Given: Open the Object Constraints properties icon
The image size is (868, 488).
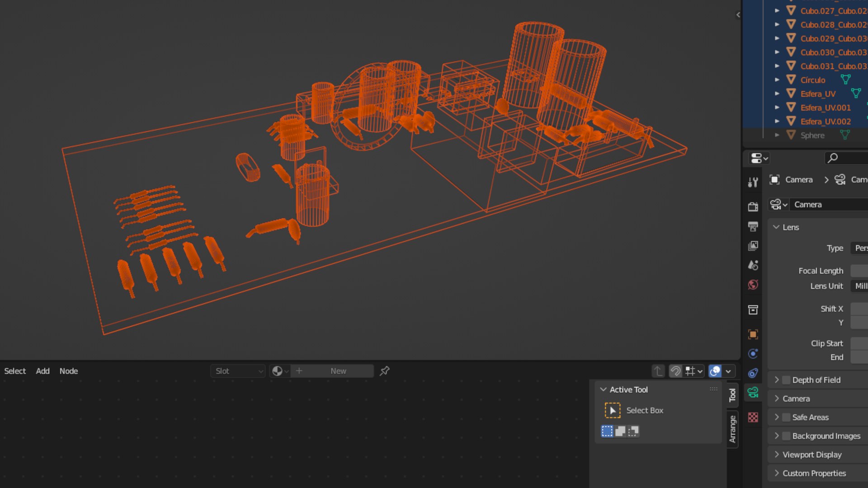Looking at the screenshot, I should [753, 373].
